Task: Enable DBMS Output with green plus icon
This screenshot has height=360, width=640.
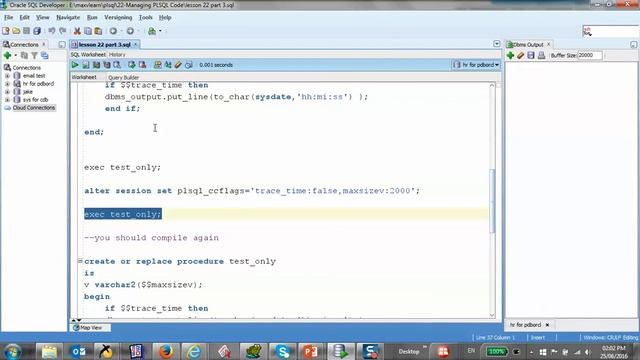Action: click(x=510, y=56)
